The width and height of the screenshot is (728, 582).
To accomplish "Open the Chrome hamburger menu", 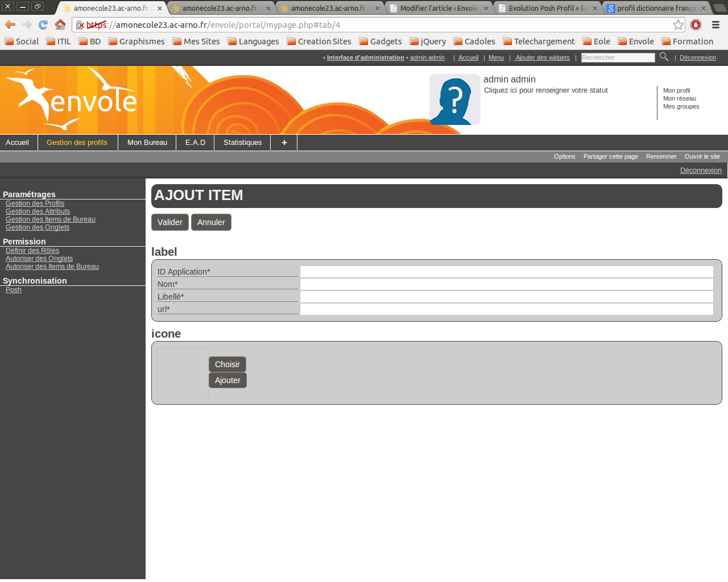I will click(x=715, y=25).
